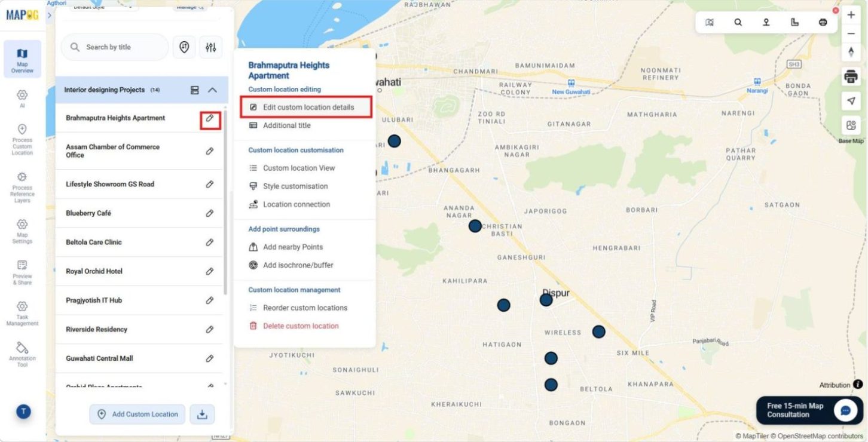The height and width of the screenshot is (442, 868).
Task: Open the search icon in the top toolbar
Action: (738, 22)
